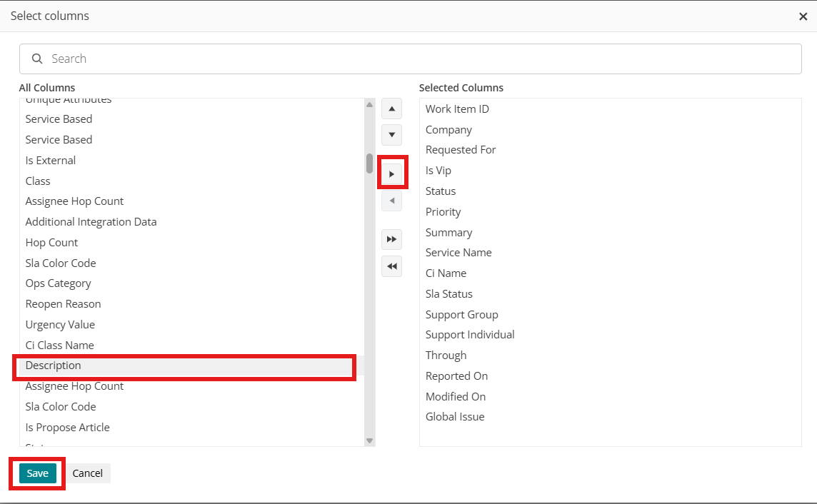Select Work Item ID in Selected Columns
The image size is (817, 504).
(x=457, y=109)
